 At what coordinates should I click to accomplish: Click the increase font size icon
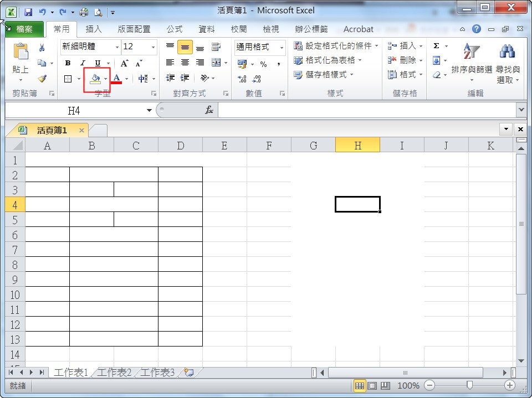coord(125,63)
